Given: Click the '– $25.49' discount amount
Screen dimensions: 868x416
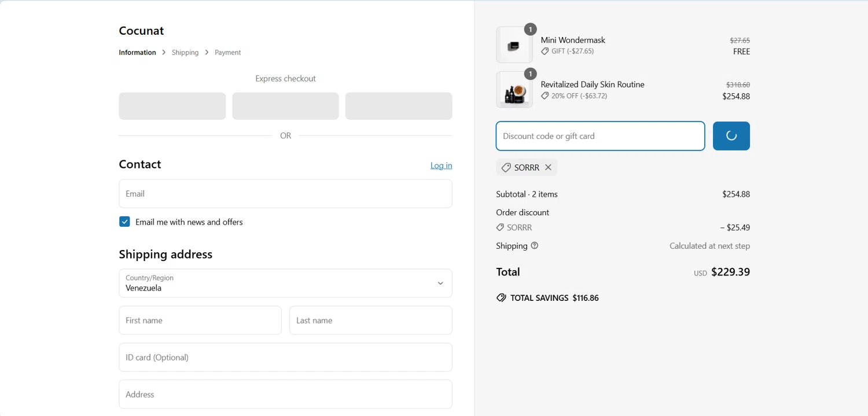Looking at the screenshot, I should pyautogui.click(x=735, y=227).
